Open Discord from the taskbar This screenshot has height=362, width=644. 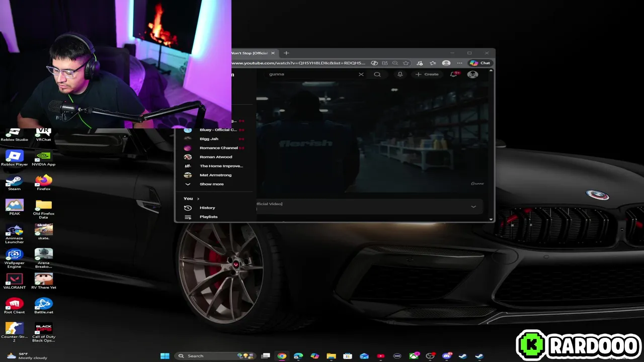pyautogui.click(x=446, y=356)
